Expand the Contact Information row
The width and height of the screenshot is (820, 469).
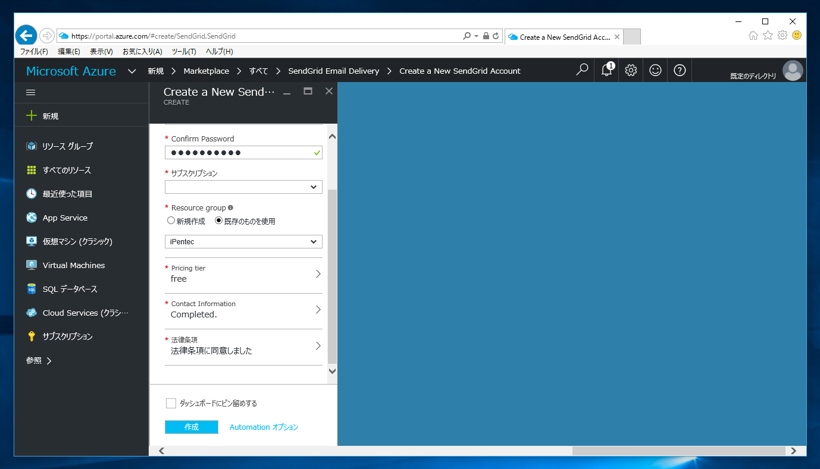point(244,310)
